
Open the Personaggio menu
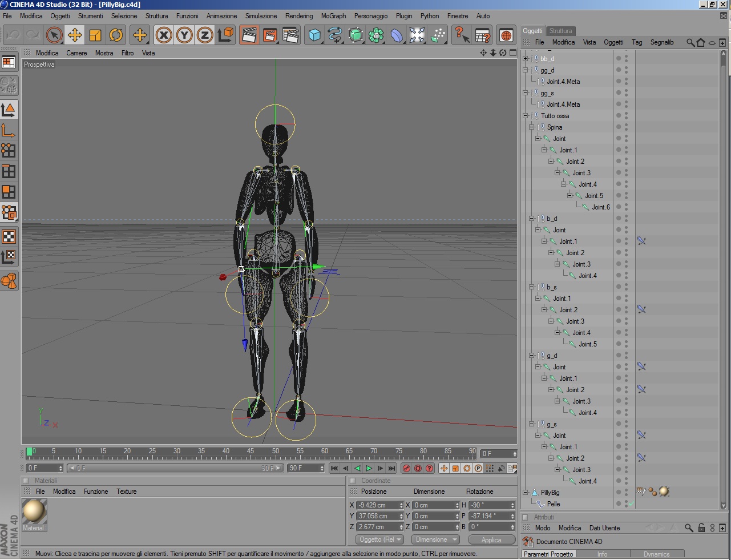pyautogui.click(x=371, y=16)
